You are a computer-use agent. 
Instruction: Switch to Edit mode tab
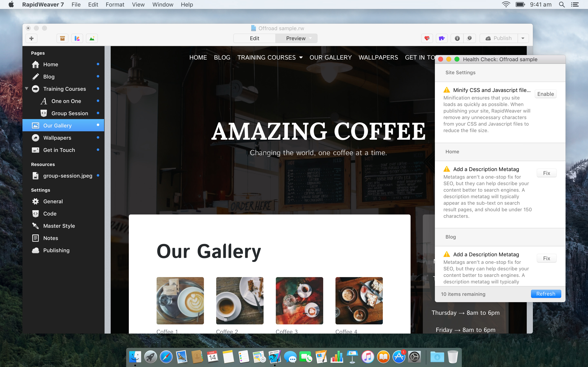(254, 38)
